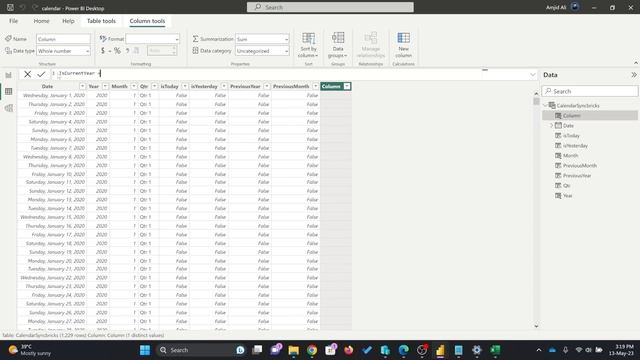Open Task View on taskbar
Viewport: 640px width, 360px height.
[x=257, y=350]
